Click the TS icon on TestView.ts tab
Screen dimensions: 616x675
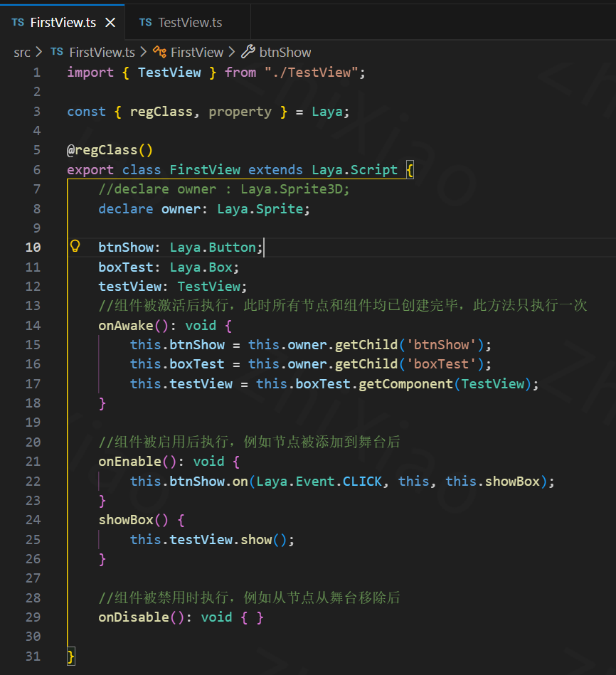(145, 23)
